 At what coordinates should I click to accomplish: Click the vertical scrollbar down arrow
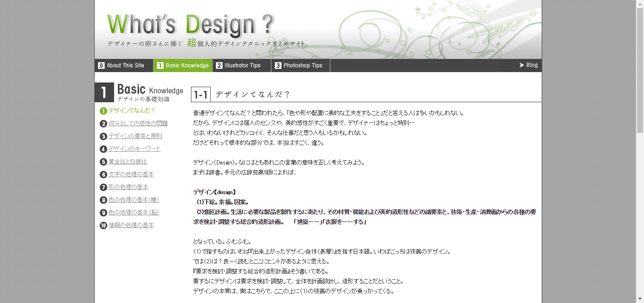point(640,299)
